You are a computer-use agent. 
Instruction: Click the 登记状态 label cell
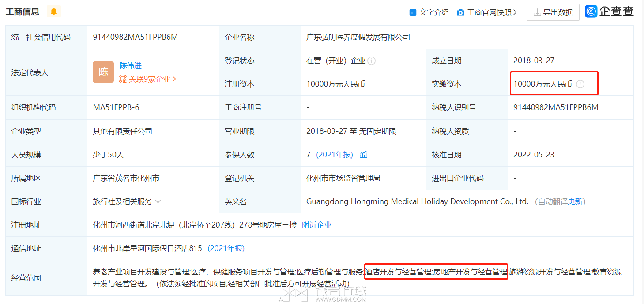coord(260,61)
